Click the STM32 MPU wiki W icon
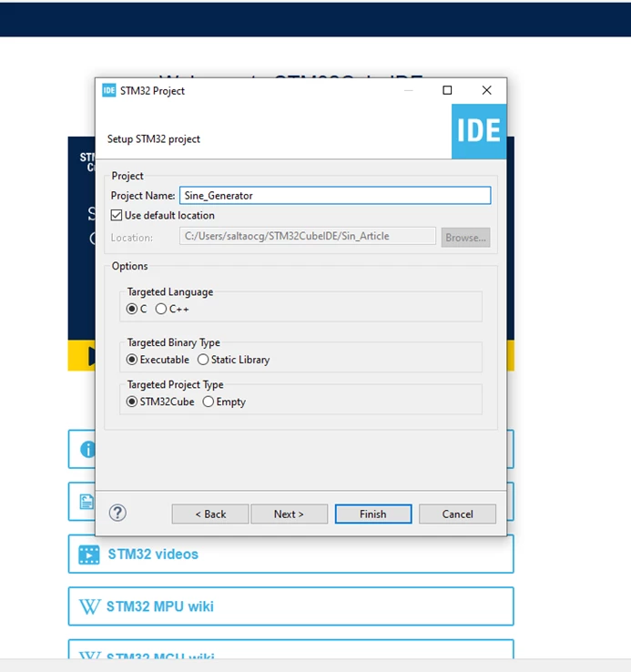 point(90,606)
